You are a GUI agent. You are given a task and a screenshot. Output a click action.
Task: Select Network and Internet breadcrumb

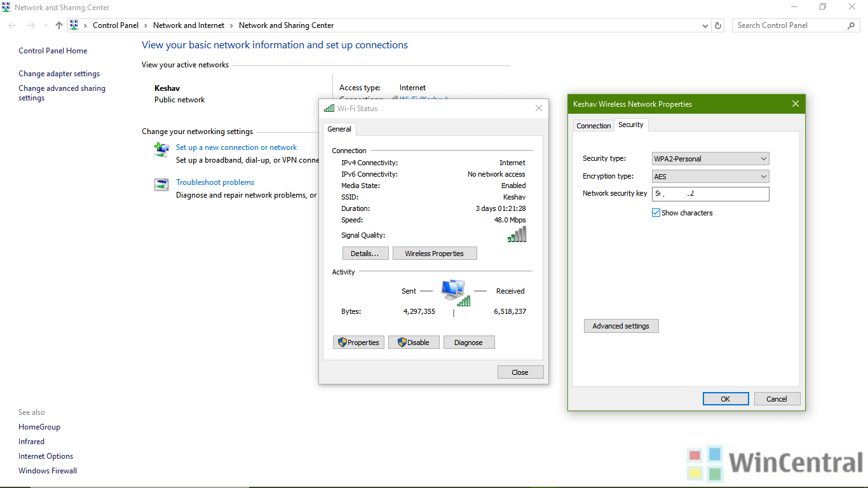pyautogui.click(x=189, y=25)
